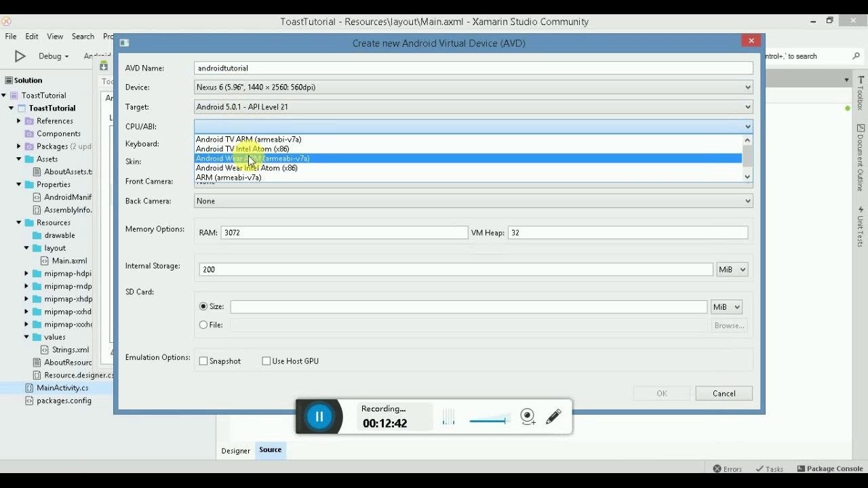Screen dimensions: 868x488
Task: Click the MainActivity.cs file icon
Action: click(x=29, y=388)
